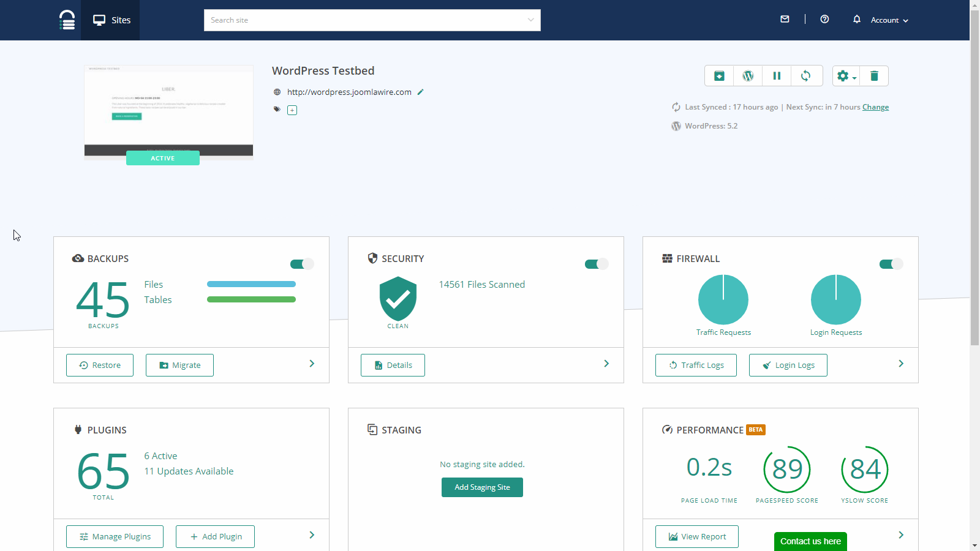Click the BlogVault padlock logo
Screen dimensions: 980x551
pyautogui.click(x=67, y=20)
